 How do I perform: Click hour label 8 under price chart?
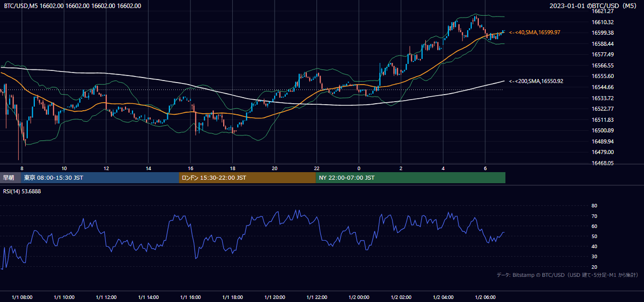22,168
